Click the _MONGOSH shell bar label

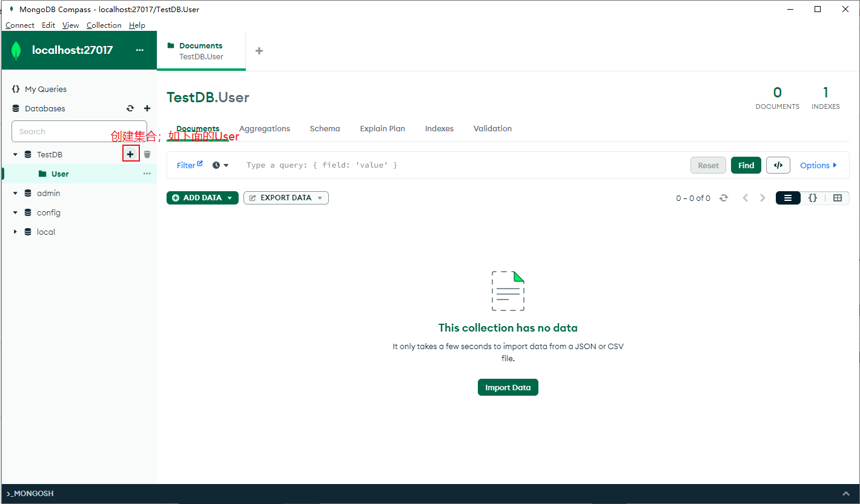[30, 494]
